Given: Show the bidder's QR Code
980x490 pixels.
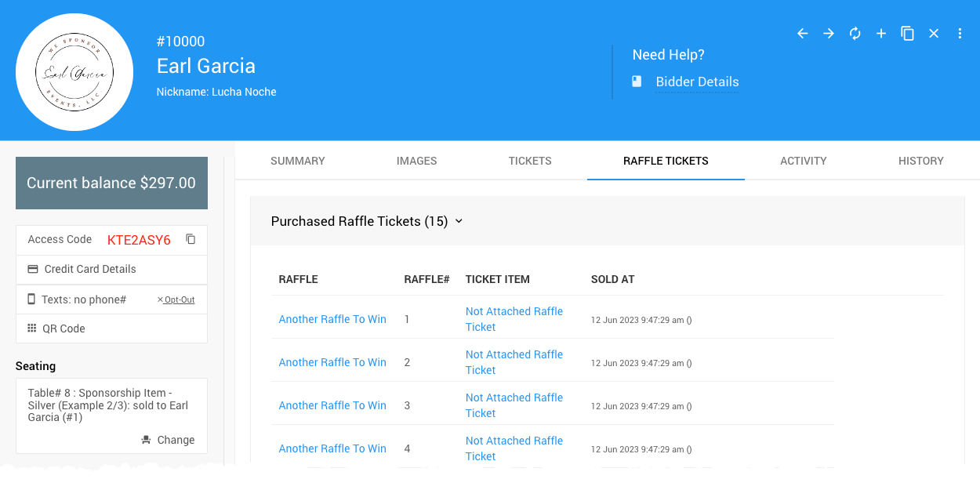Looking at the screenshot, I should click(64, 328).
